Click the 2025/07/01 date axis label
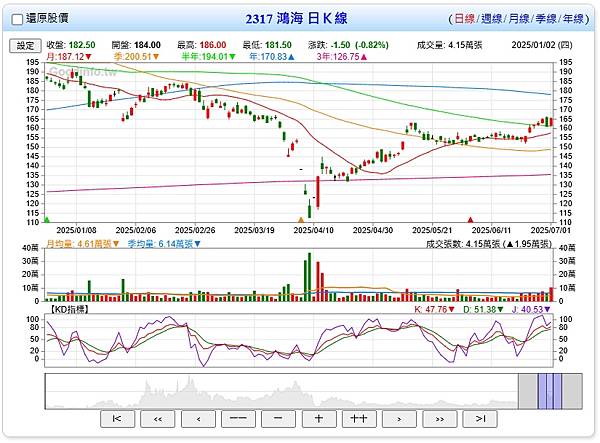This screenshot has width=600, height=443. (550, 230)
